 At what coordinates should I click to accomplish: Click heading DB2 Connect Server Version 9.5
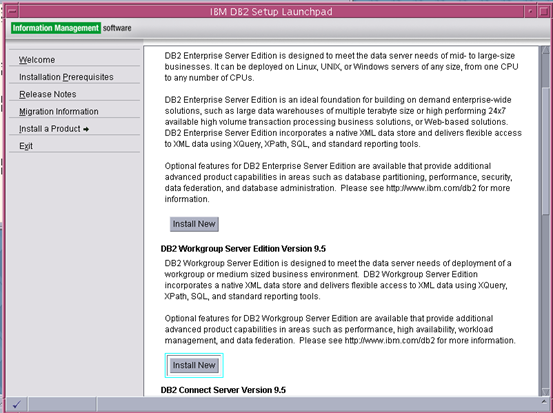[223, 390]
